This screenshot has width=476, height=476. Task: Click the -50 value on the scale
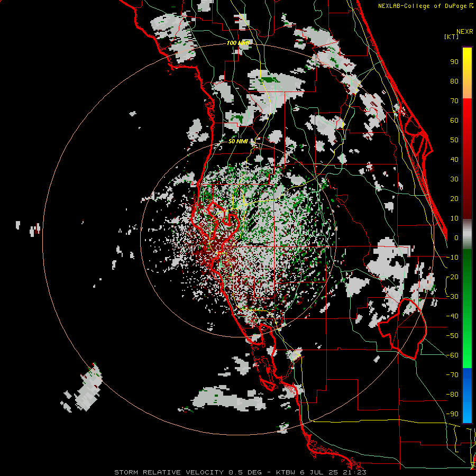pos(452,336)
